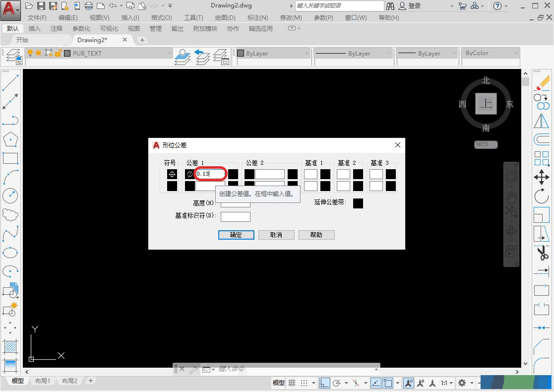Click the 取消 button

pos(276,235)
